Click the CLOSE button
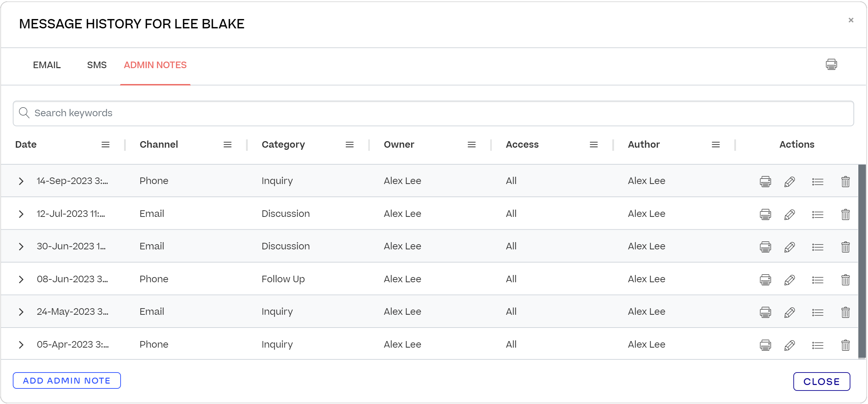This screenshot has height=404, width=868. tap(821, 382)
